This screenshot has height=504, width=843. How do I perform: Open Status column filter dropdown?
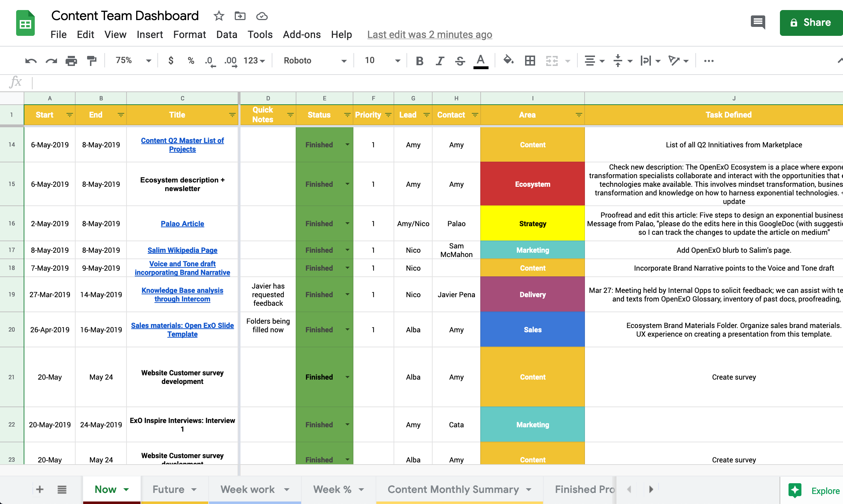point(347,115)
